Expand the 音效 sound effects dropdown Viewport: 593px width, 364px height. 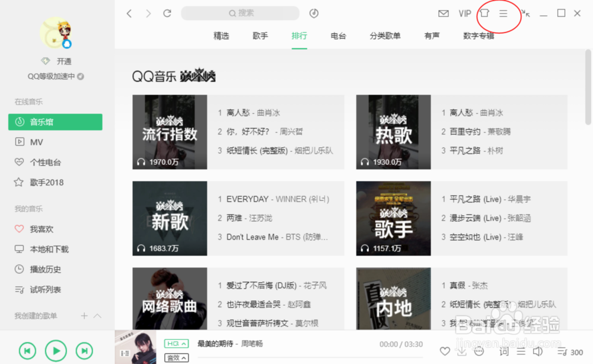tap(176, 357)
